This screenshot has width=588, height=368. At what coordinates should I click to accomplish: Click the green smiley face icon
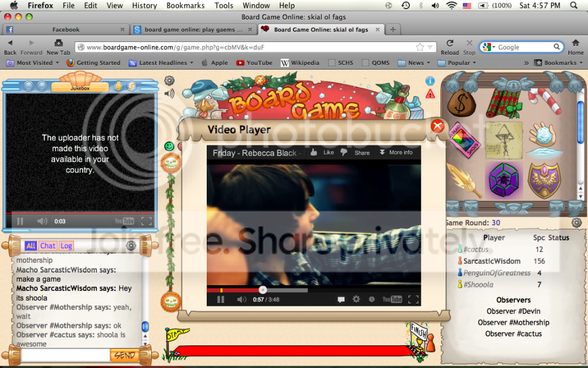[169, 147]
